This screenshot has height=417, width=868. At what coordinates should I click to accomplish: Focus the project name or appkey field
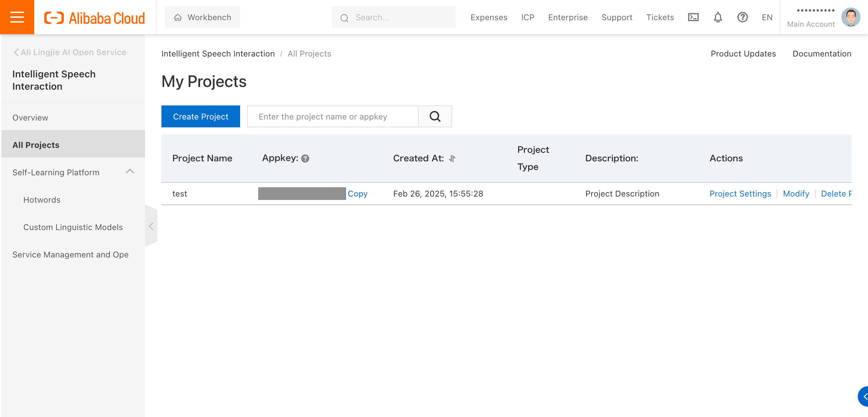point(332,116)
